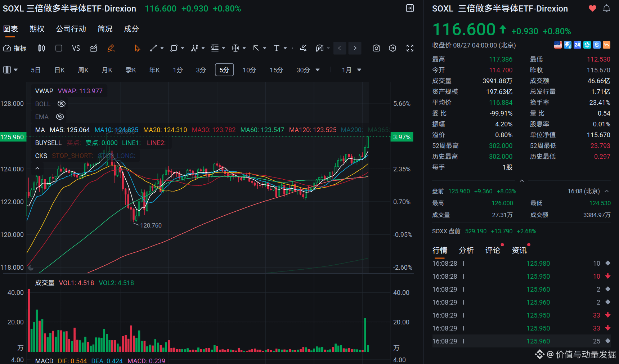Click the hide drawings icon
The height and width of the screenshot is (364, 619).
[320, 48]
